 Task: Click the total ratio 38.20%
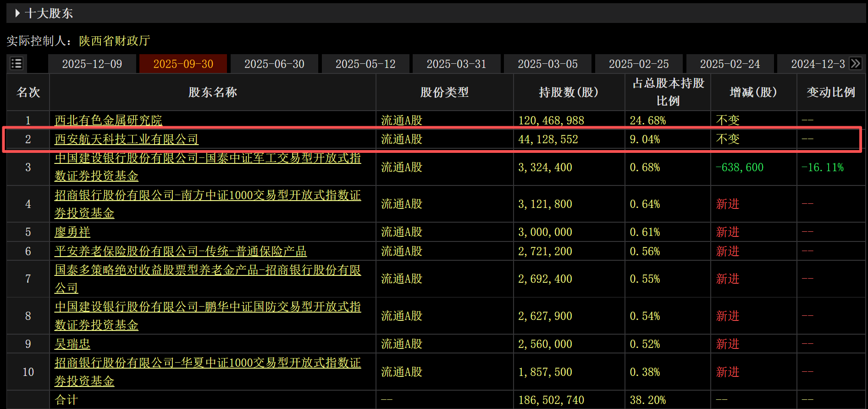click(648, 400)
